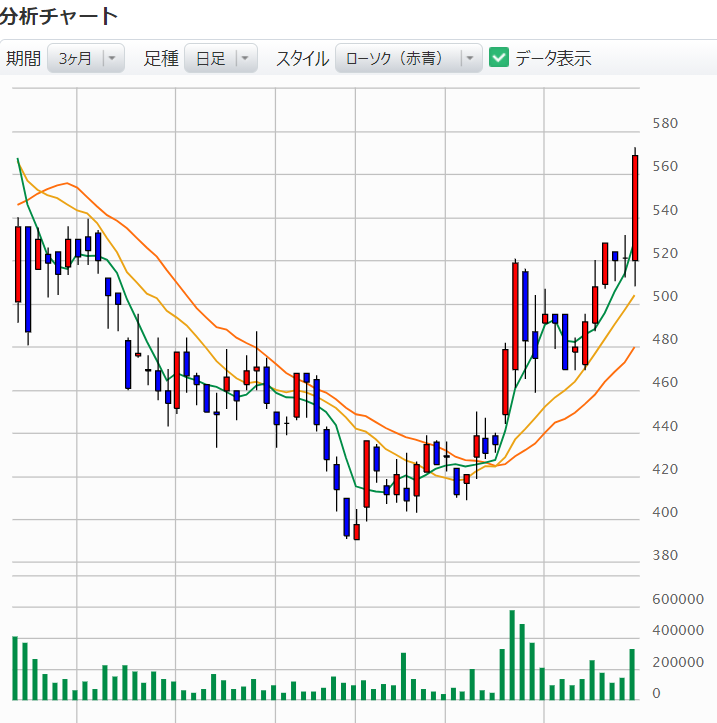The image size is (717, 723).
Task: Click the 440 price axis label
Action: click(x=665, y=426)
